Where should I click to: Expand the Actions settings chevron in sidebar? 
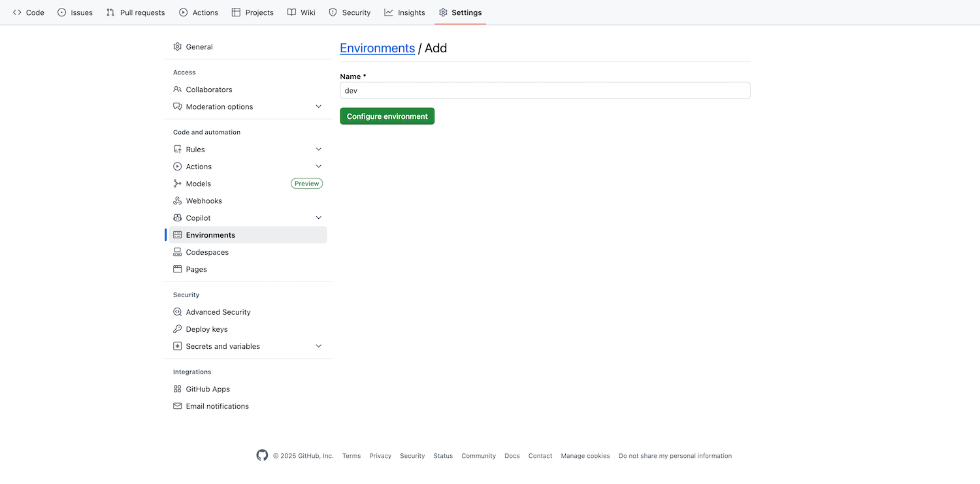(319, 167)
